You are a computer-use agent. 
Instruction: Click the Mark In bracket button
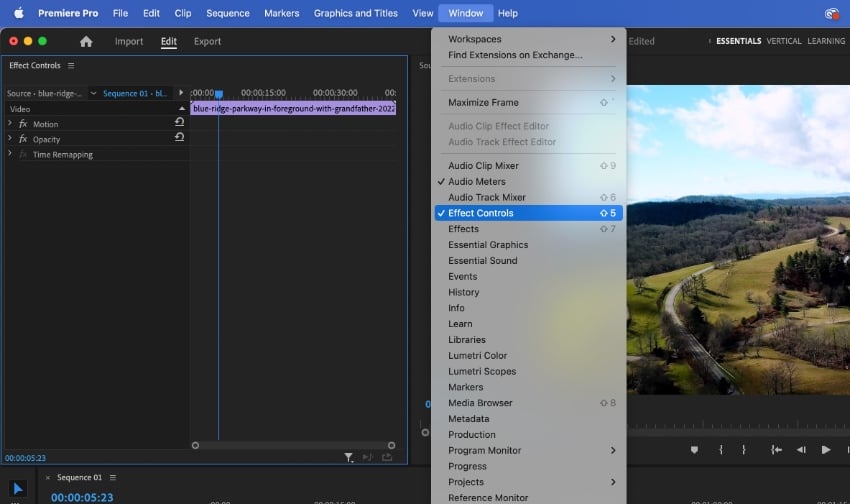point(720,450)
